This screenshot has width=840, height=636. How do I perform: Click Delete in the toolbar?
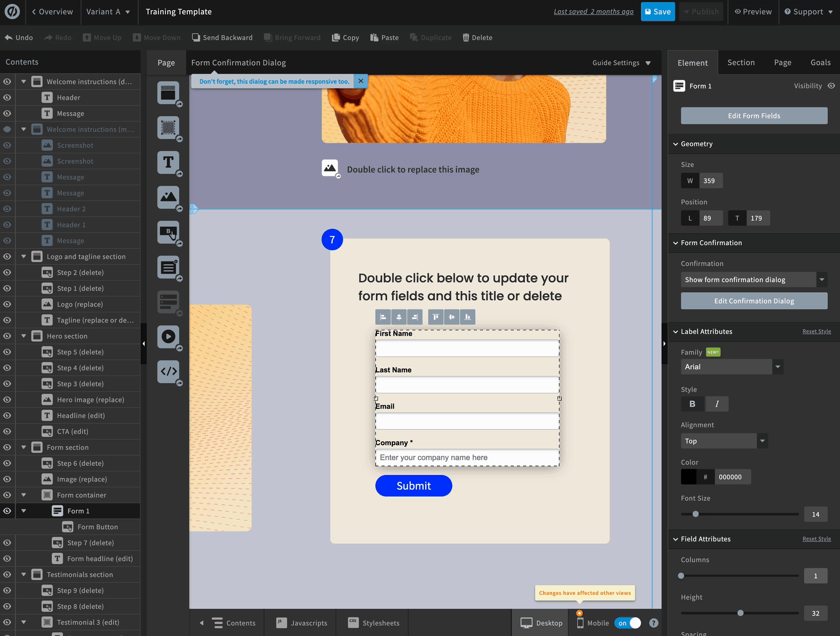(477, 37)
